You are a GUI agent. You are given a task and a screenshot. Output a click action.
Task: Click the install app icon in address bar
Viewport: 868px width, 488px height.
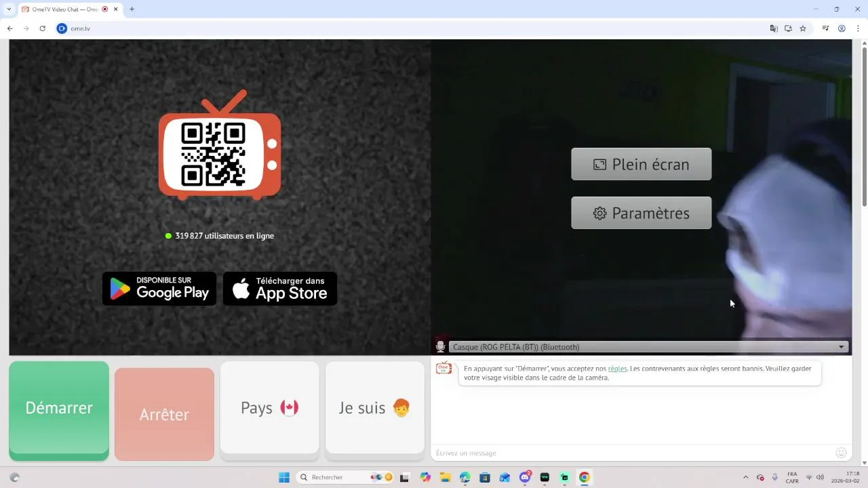pos(788,28)
